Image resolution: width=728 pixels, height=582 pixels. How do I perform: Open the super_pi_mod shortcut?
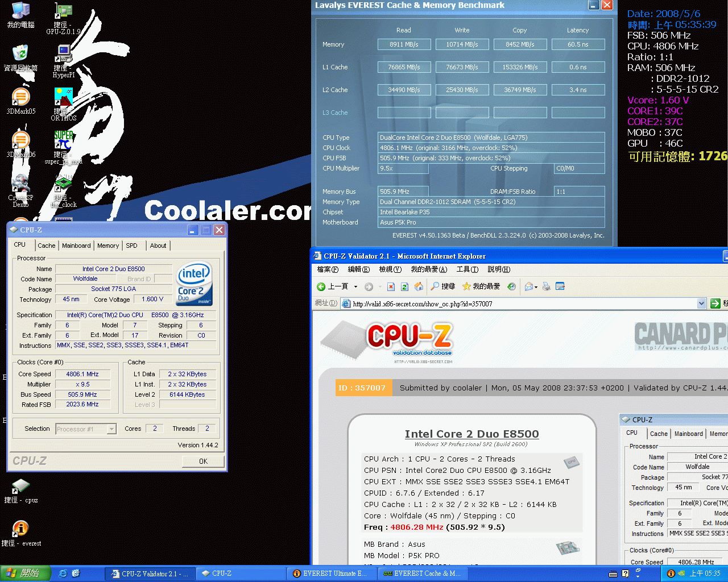[x=64, y=148]
